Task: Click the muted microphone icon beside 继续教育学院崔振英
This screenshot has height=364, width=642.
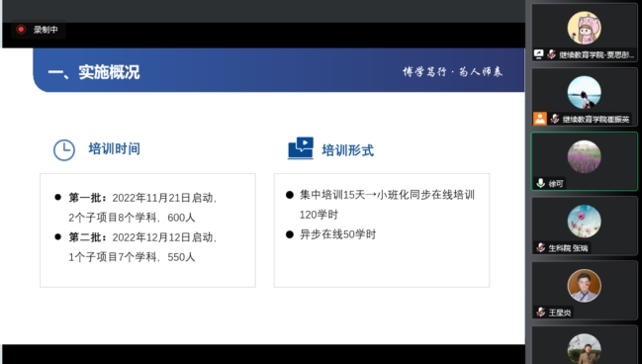Action: point(555,119)
